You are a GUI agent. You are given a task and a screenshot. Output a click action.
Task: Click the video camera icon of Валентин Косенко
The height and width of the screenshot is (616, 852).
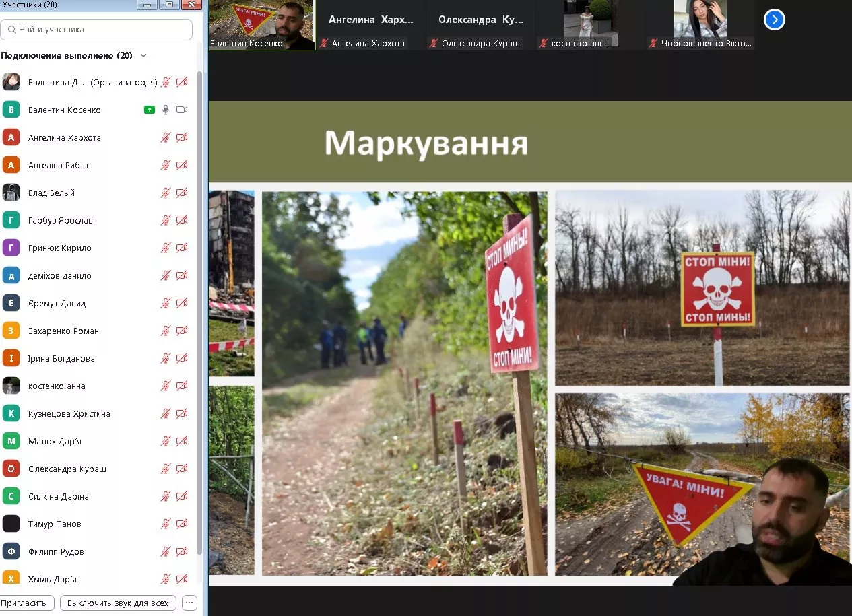[182, 110]
